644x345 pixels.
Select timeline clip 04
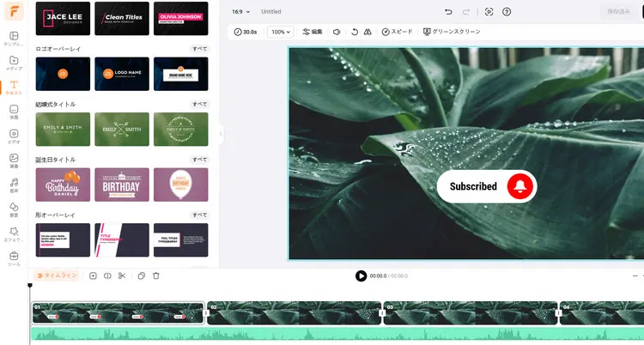pos(602,313)
